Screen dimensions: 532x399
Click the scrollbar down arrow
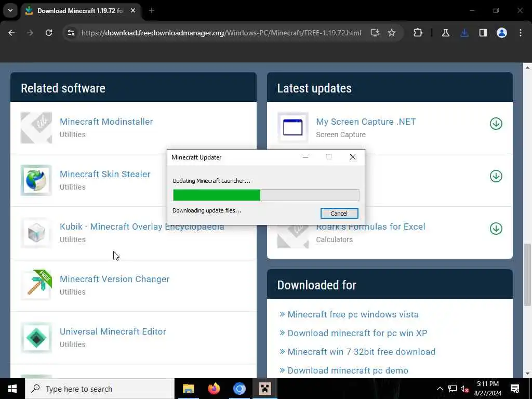527,374
